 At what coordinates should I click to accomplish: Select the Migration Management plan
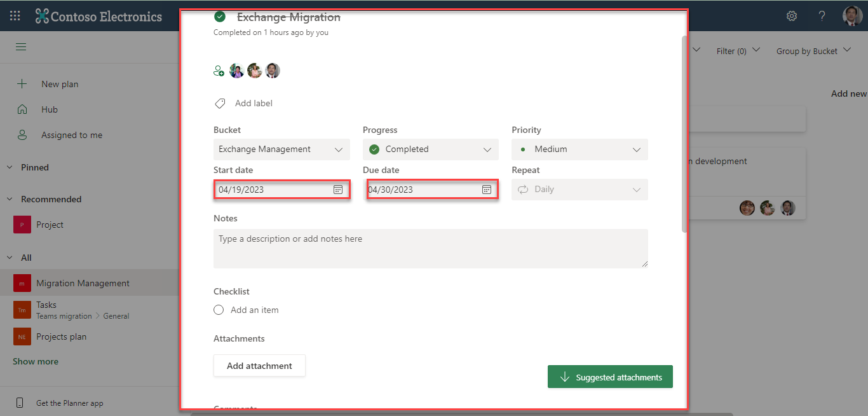(83, 283)
